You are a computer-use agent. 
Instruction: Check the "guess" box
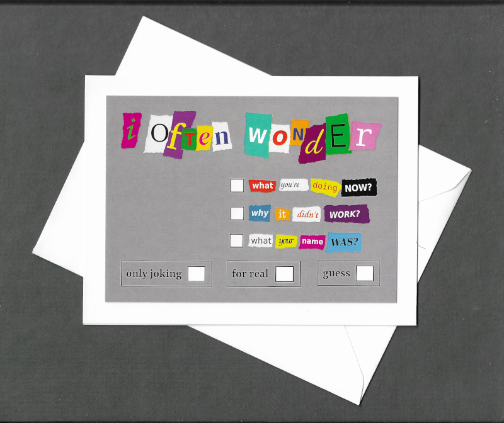coord(365,273)
